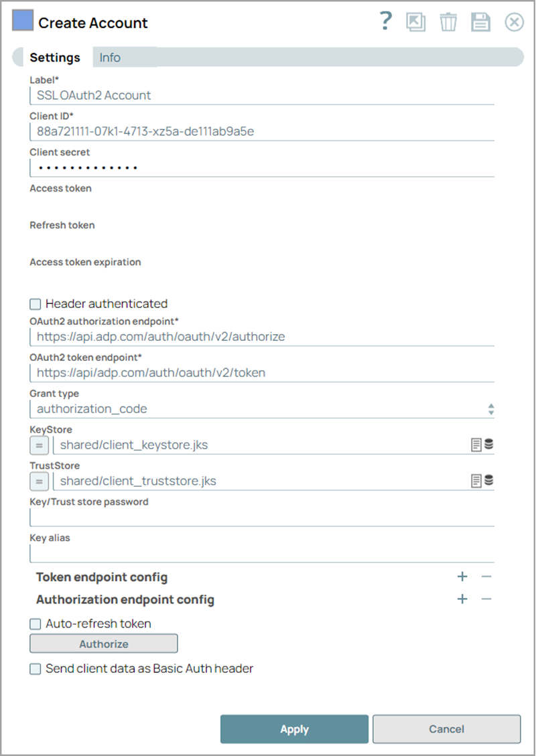Toggle expression button for TrustStore field

pos(39,480)
